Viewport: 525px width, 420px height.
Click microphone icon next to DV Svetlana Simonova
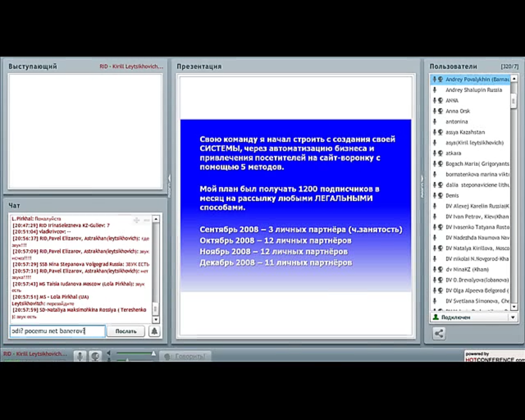click(434, 301)
